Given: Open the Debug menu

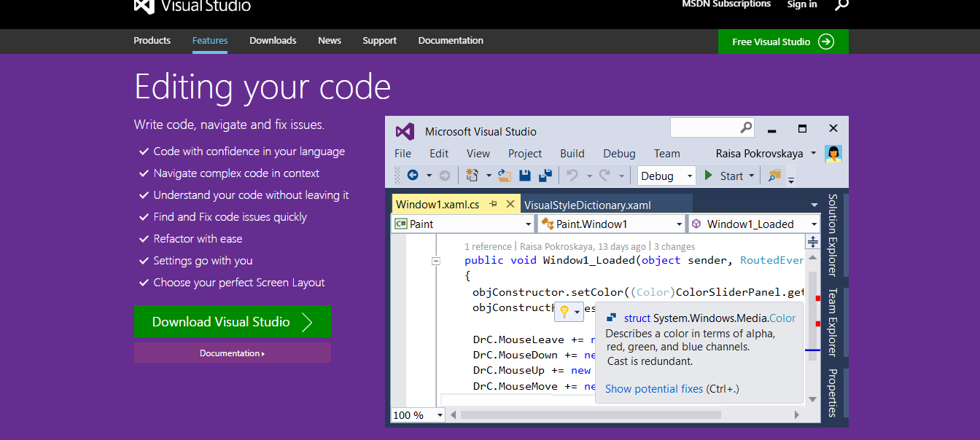Looking at the screenshot, I should (619, 154).
